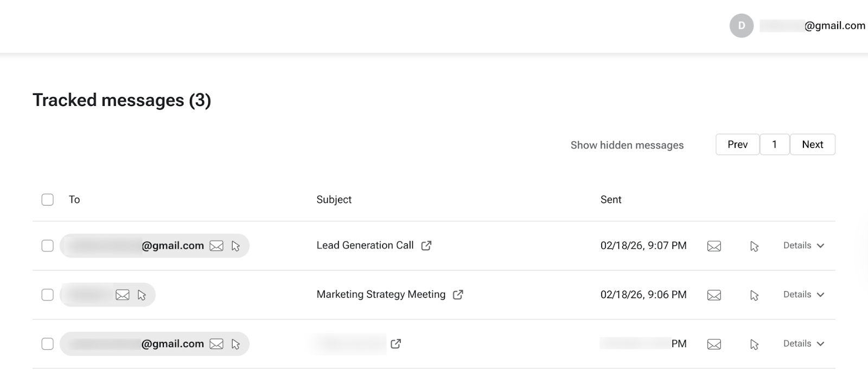This screenshot has height=378, width=868.
Task: Click the Subject column header
Action: [334, 199]
